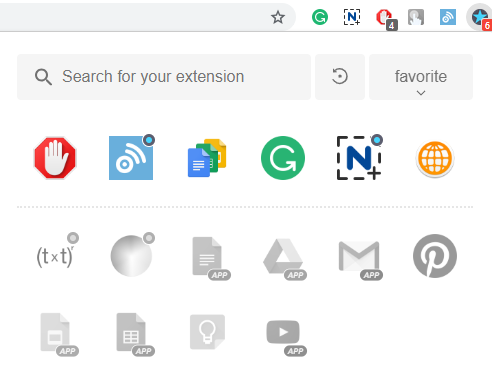Enable the disabled Pinterest extension

coord(435,256)
